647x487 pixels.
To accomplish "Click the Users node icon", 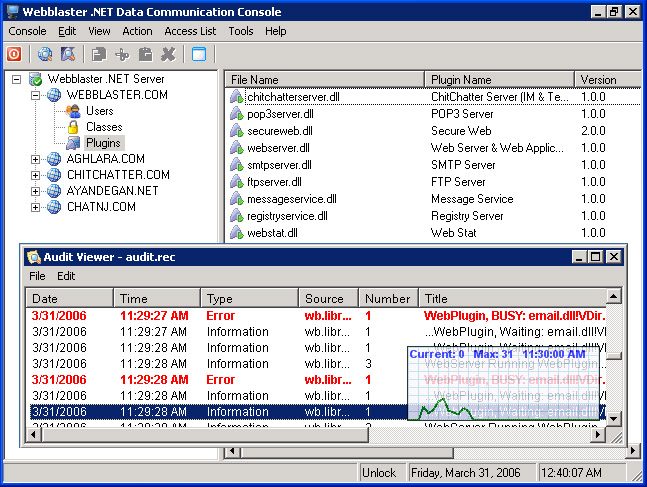I will point(73,111).
